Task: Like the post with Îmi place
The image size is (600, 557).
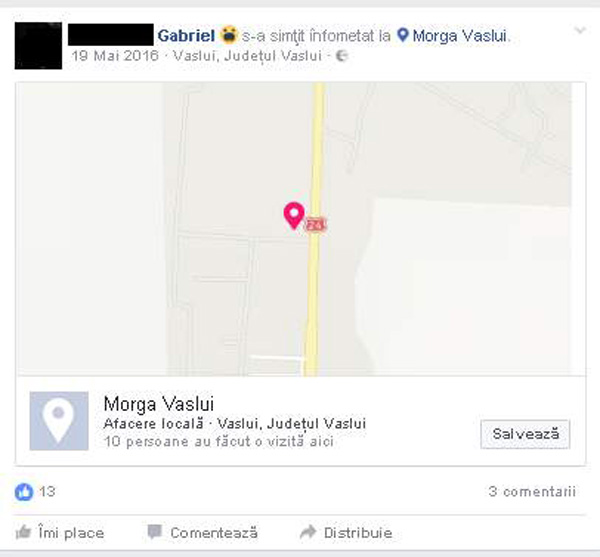Action: click(60, 533)
